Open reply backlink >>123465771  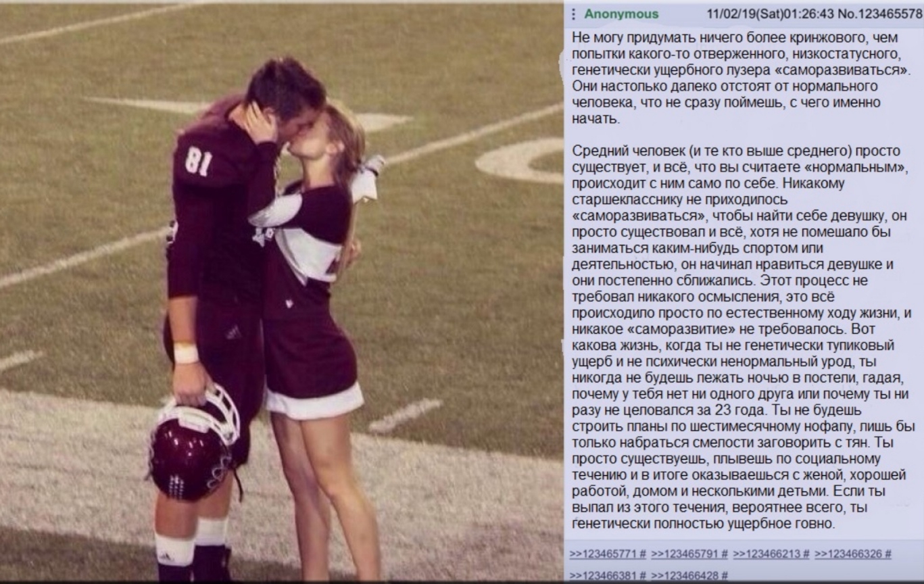(x=603, y=554)
